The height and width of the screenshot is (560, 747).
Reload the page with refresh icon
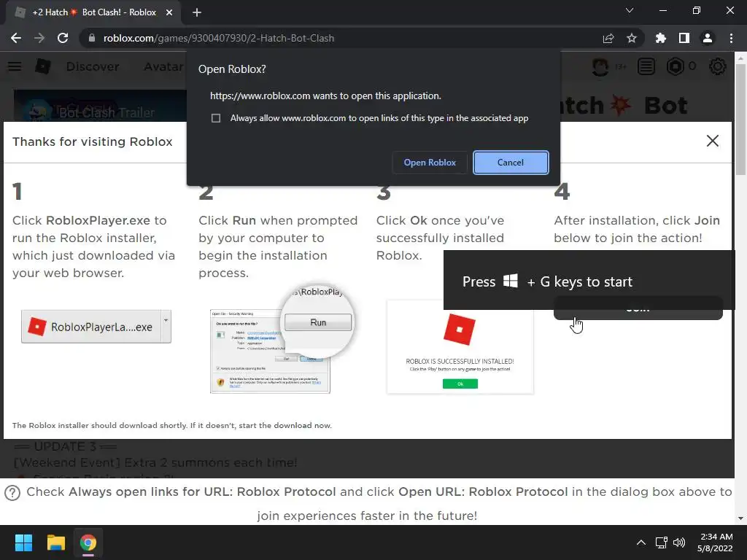tap(63, 38)
